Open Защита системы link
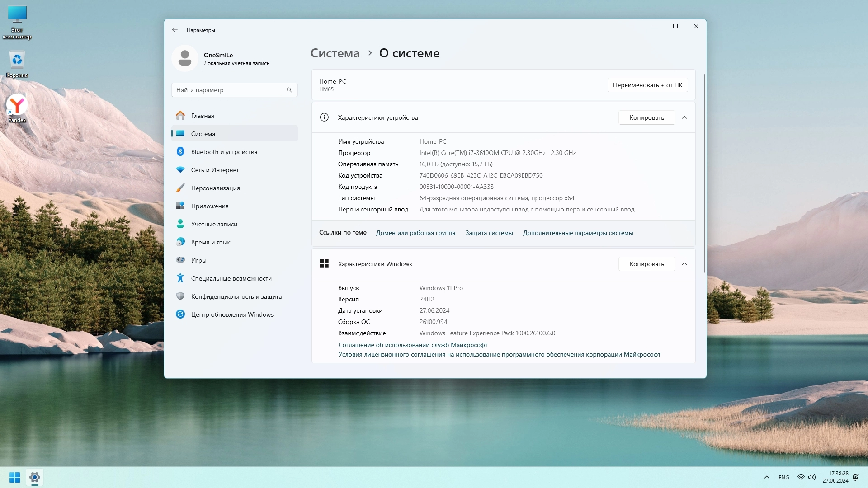The height and width of the screenshot is (488, 868). point(489,233)
